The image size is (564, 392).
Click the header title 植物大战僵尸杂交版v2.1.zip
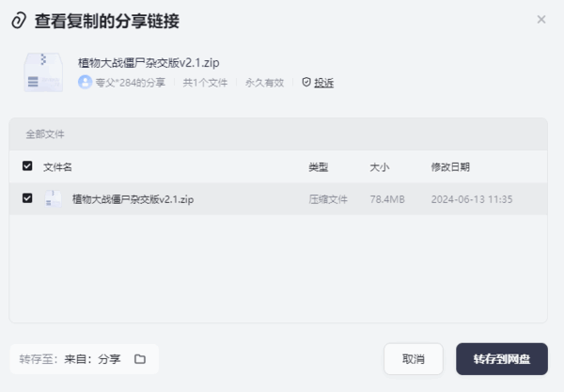click(149, 63)
